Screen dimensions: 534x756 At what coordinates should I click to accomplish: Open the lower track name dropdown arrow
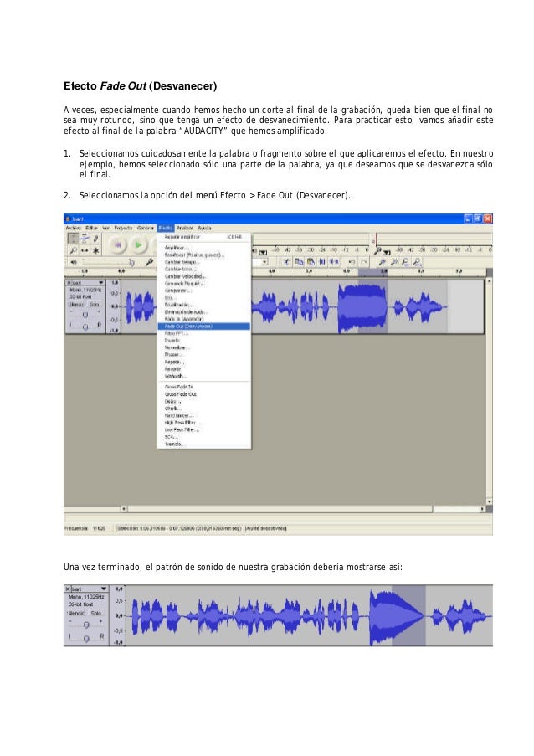click(104, 589)
